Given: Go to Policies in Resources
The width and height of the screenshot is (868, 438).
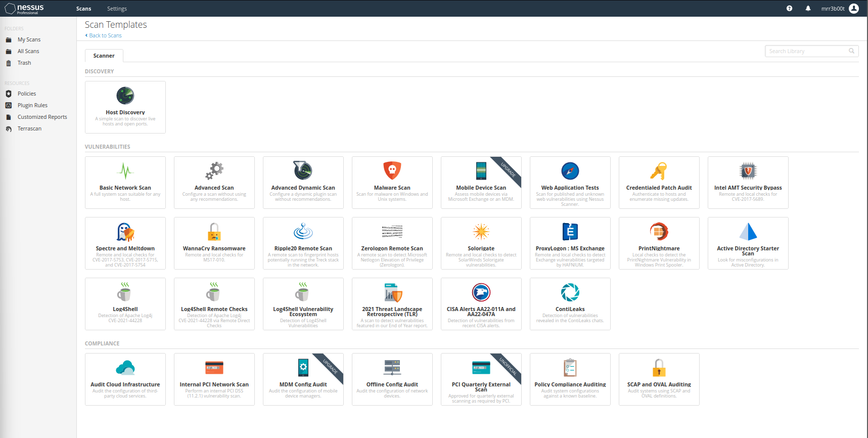Looking at the screenshot, I should click(x=27, y=94).
